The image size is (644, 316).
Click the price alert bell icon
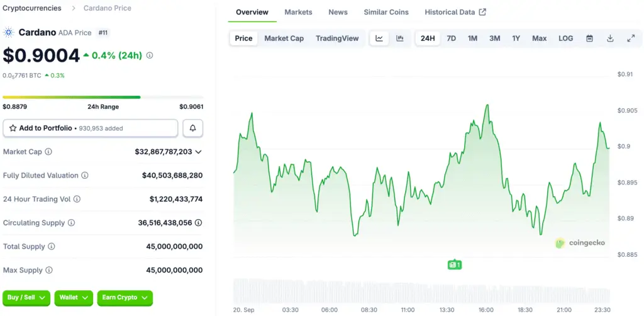click(x=192, y=128)
